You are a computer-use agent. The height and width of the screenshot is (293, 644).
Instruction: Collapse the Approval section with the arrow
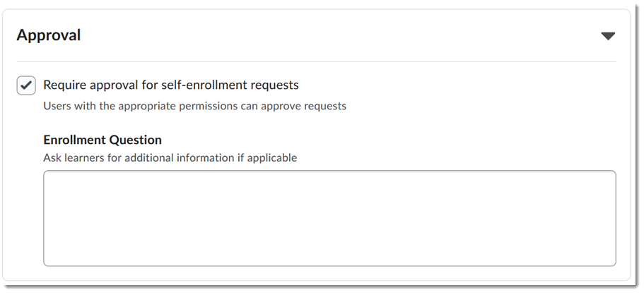tap(607, 36)
